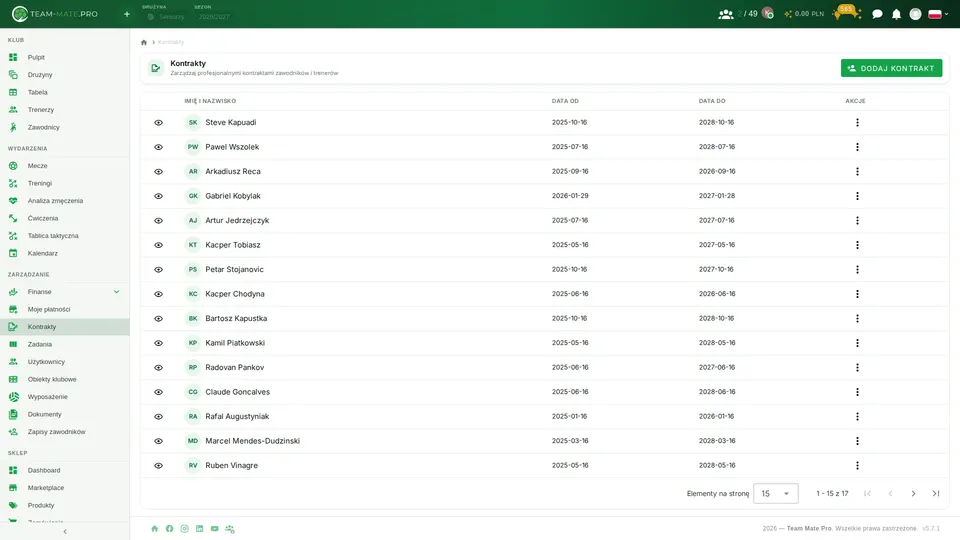View Arkadiusz Reca contract via eye icon

tap(159, 171)
